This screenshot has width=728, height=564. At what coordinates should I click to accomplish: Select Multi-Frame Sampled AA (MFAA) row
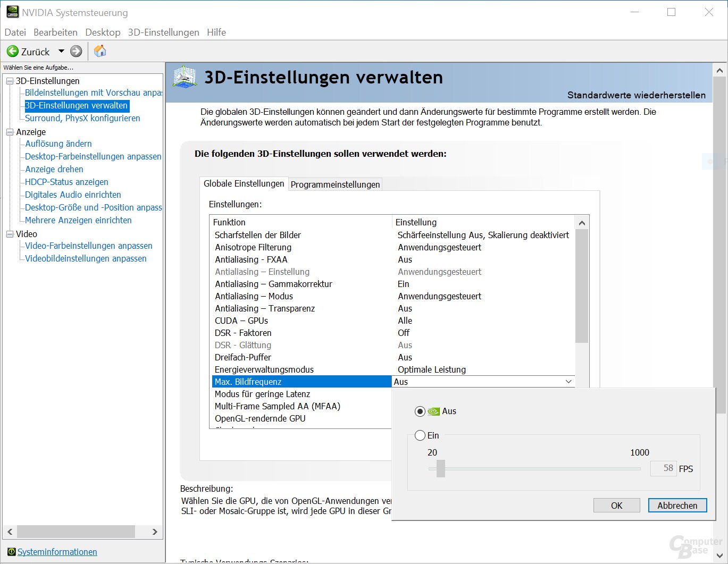tap(302, 406)
